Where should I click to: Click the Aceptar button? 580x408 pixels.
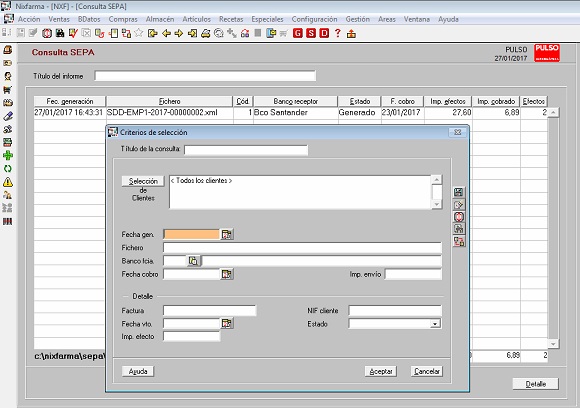coord(381,371)
